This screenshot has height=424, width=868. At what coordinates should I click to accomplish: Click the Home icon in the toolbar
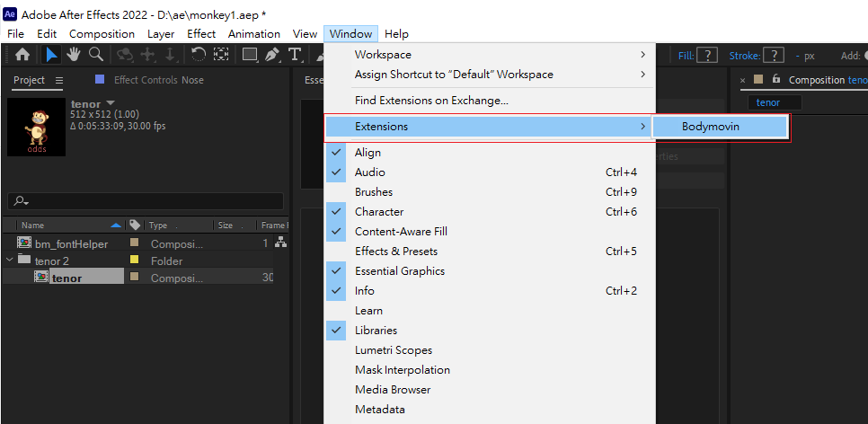pos(22,55)
